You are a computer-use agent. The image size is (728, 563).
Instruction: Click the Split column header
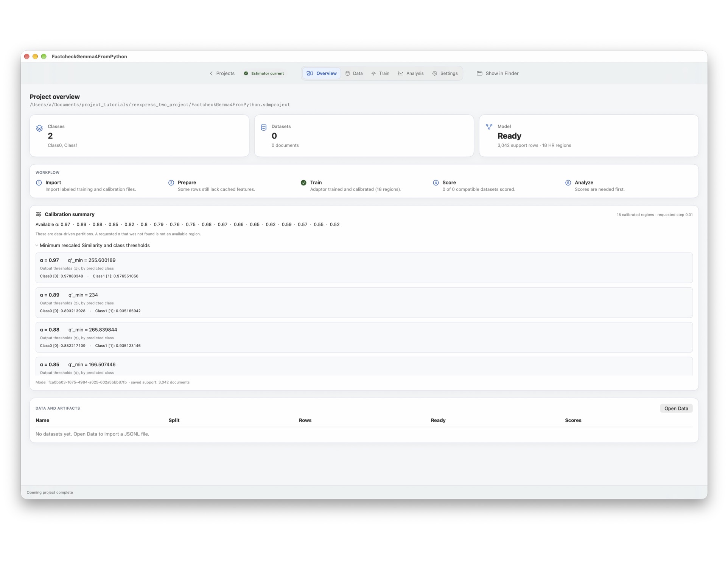(x=174, y=420)
